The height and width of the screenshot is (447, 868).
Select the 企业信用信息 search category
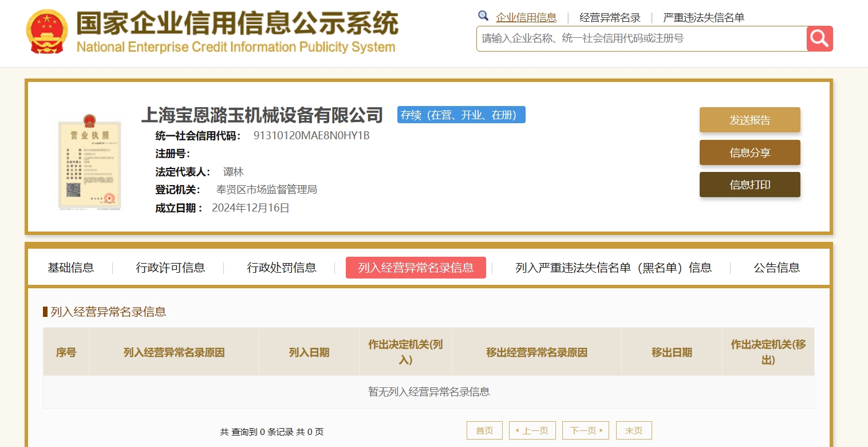click(526, 17)
